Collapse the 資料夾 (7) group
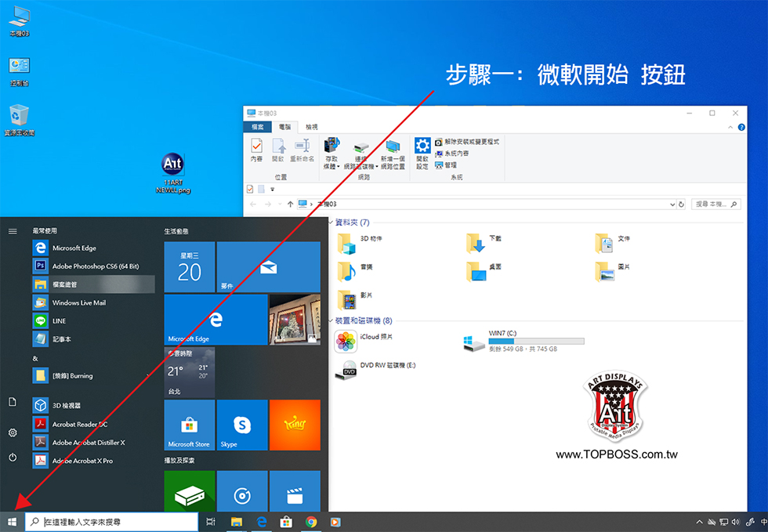 pos(331,223)
